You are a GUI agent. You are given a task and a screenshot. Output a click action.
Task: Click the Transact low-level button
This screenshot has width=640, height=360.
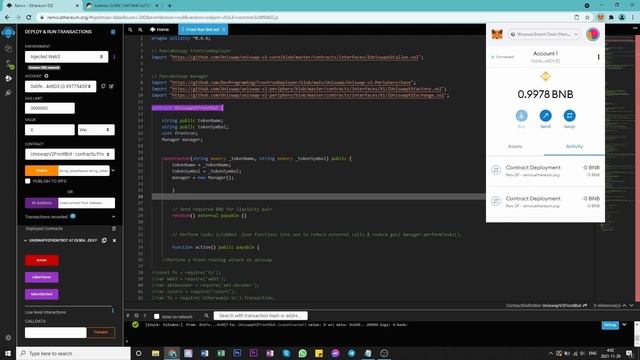coord(101,332)
